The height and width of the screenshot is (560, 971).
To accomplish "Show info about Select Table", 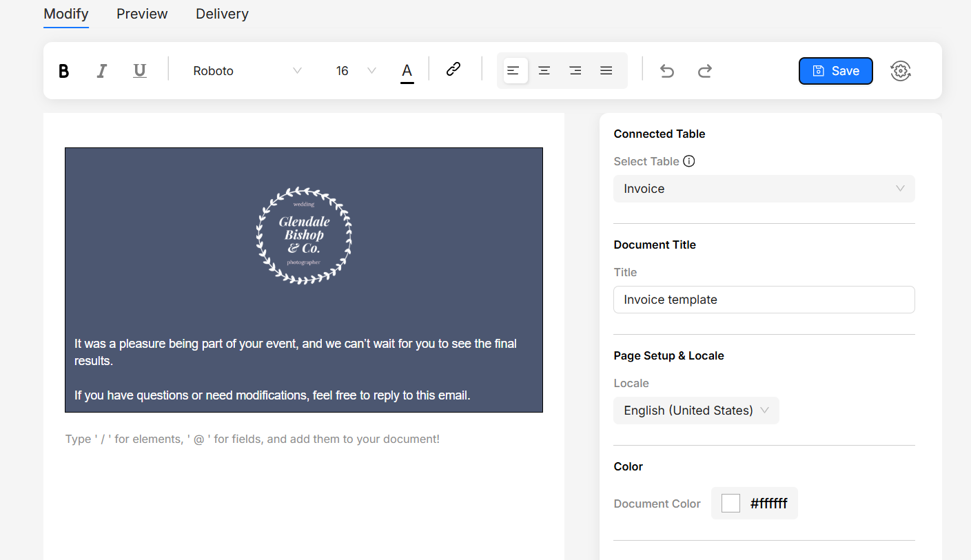I will (688, 161).
